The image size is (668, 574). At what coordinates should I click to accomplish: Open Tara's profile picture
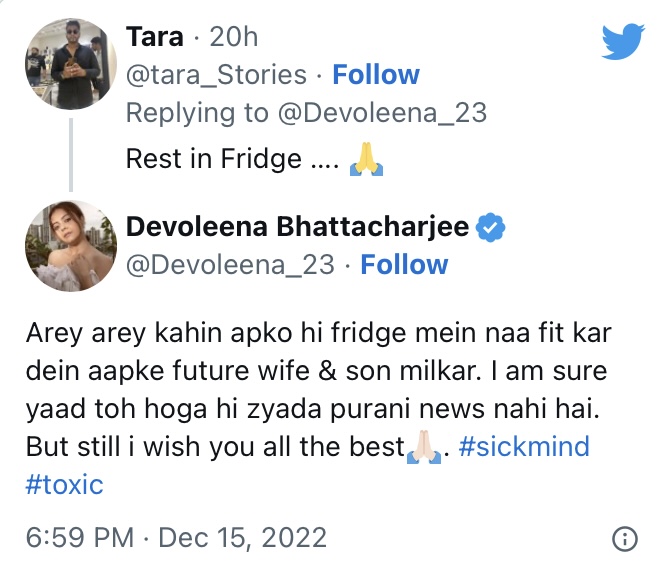click(69, 64)
